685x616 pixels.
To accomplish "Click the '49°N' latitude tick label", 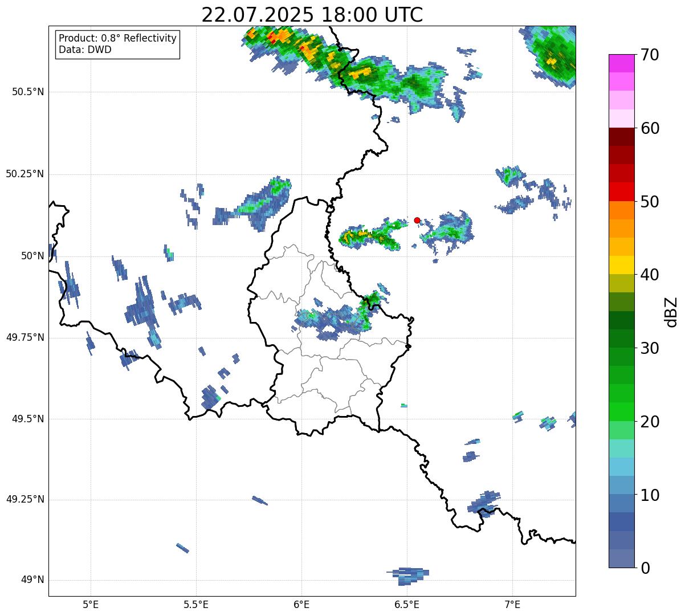I will click(x=32, y=580).
